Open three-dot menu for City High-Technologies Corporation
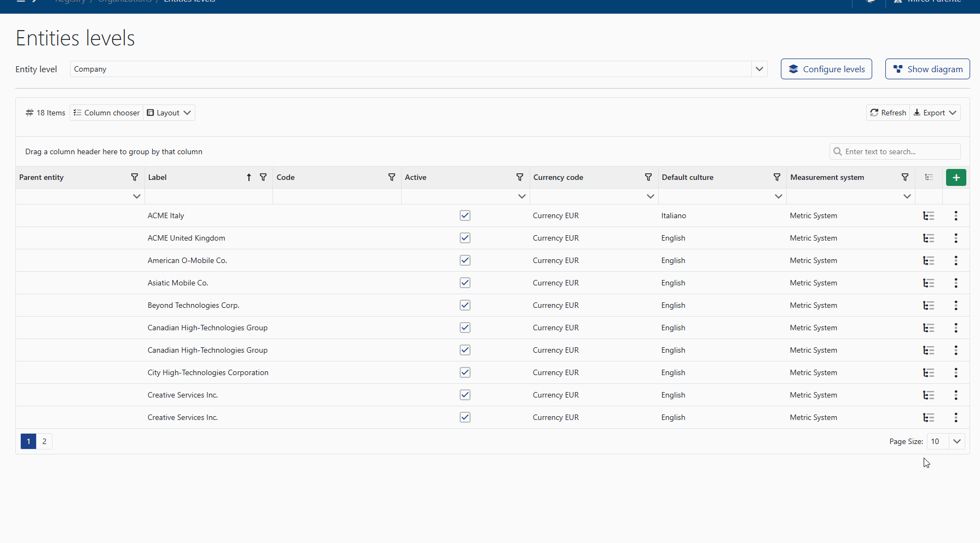Screen dimensions: 980x543 [955, 373]
